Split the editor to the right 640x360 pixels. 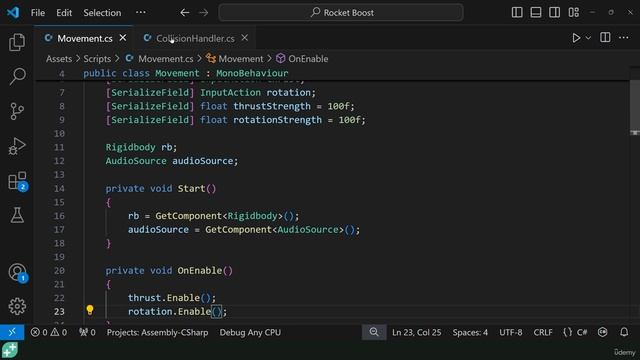pyautogui.click(x=605, y=38)
